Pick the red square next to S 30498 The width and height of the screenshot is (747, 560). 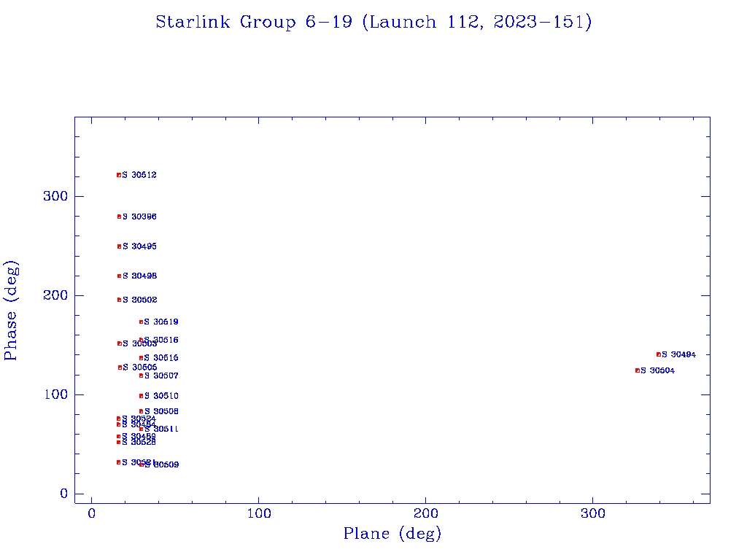(120, 276)
